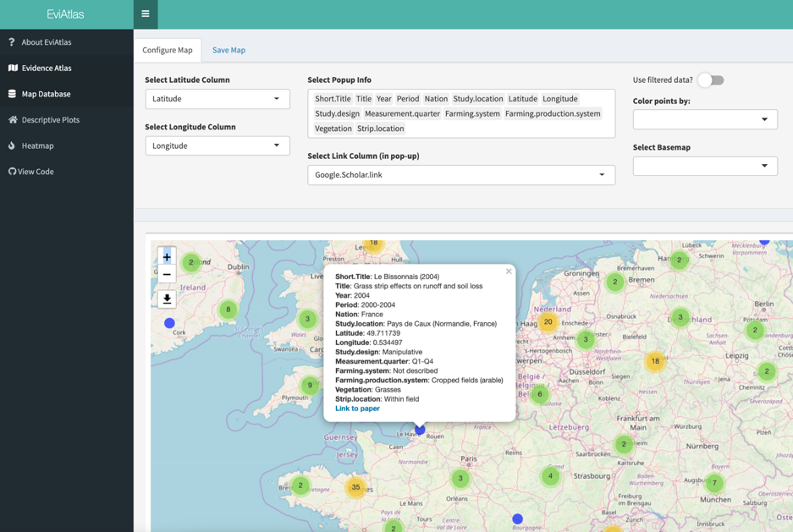This screenshot has height=532, width=793.
Task: Click cluster marker 7 near München
Action: pos(714,482)
